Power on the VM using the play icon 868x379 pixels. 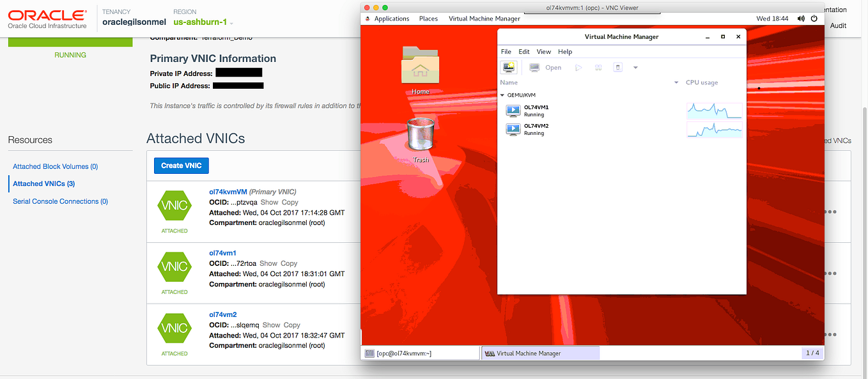pyautogui.click(x=578, y=67)
